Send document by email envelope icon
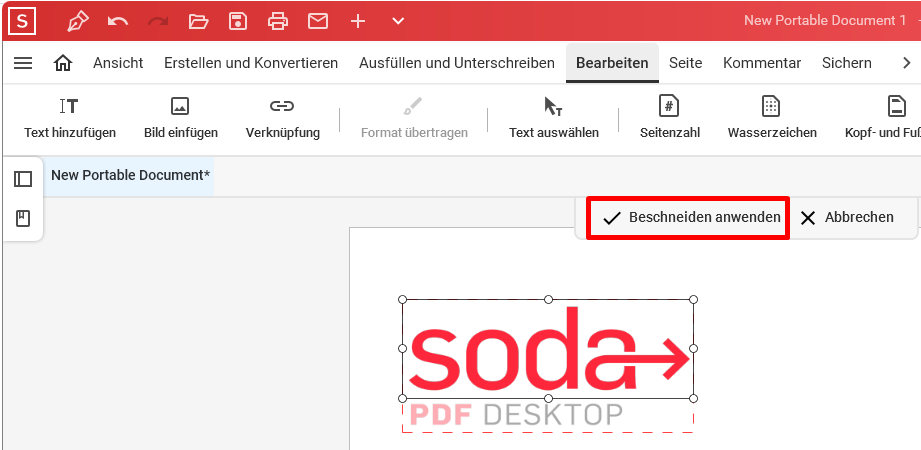 coord(318,22)
